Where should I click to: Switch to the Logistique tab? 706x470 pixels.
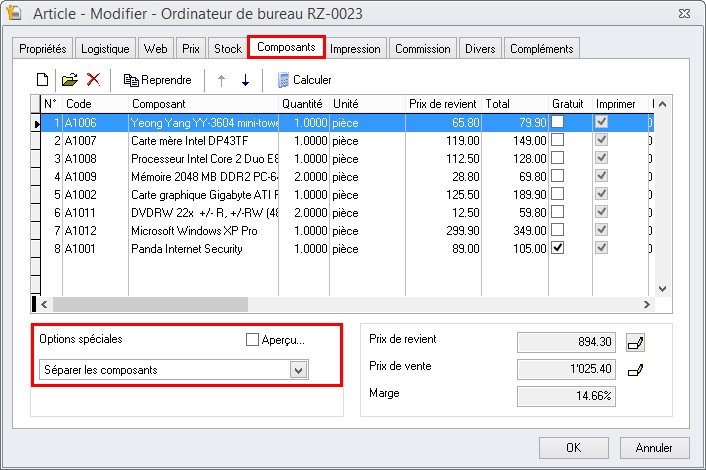[x=105, y=48]
